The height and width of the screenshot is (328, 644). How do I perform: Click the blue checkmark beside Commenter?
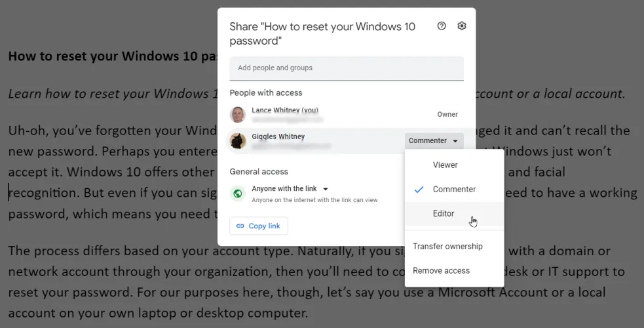point(419,190)
